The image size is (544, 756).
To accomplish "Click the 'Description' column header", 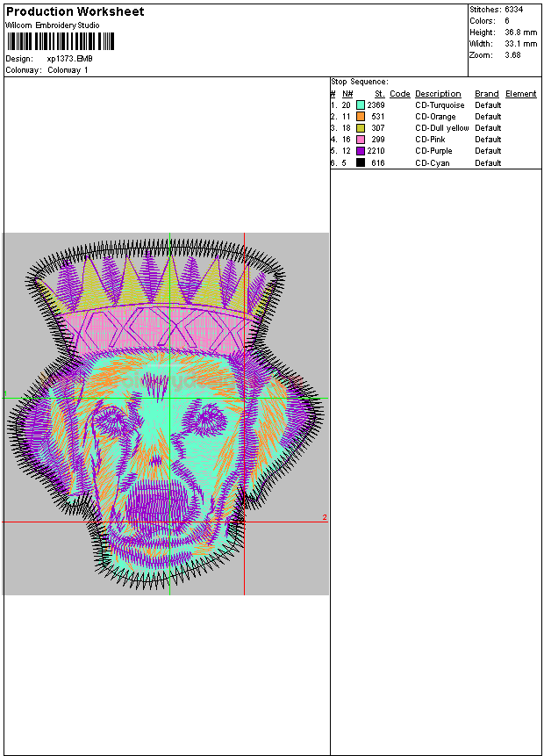I will [438, 94].
